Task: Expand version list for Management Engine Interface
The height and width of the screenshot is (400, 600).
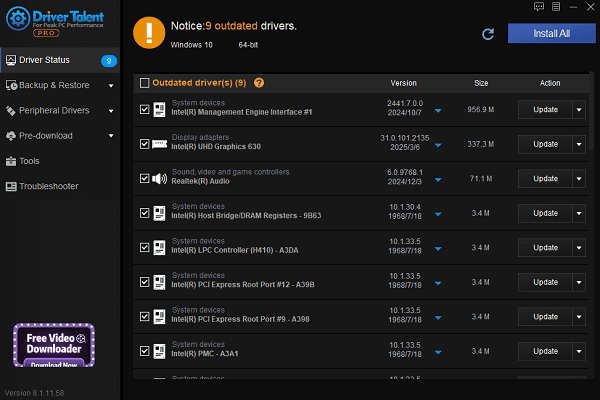Action: point(438,111)
